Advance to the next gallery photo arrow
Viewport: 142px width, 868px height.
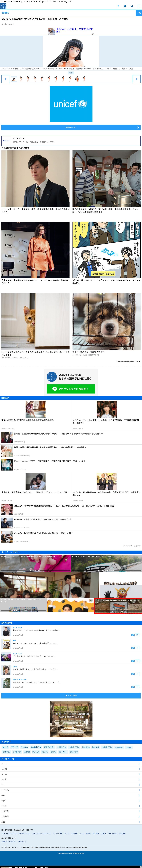(x=136, y=79)
